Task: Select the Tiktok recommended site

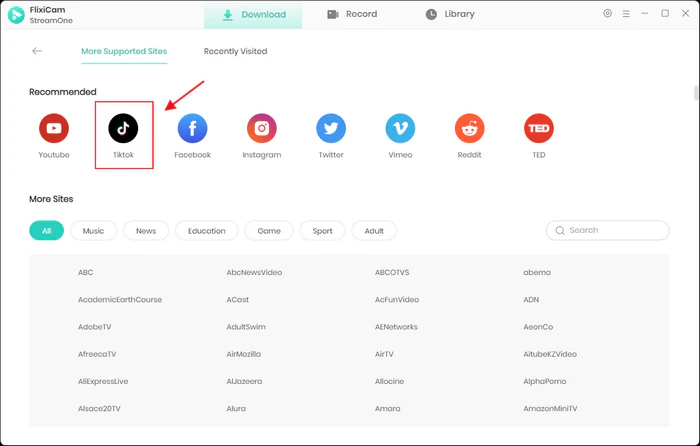Action: 123,128
